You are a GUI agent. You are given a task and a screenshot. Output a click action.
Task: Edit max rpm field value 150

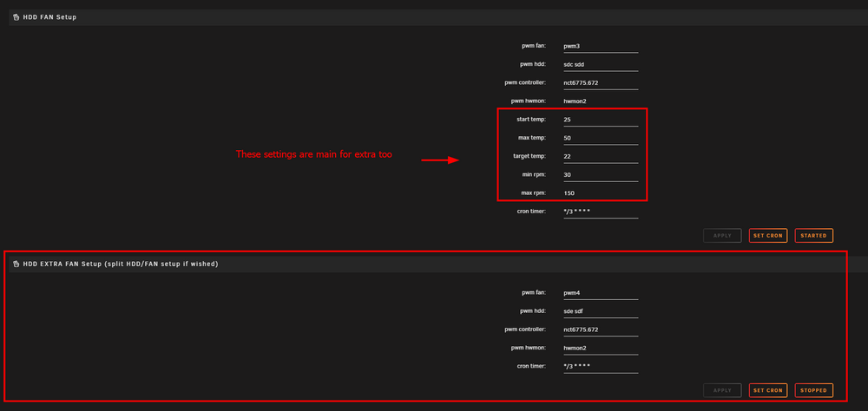point(601,193)
